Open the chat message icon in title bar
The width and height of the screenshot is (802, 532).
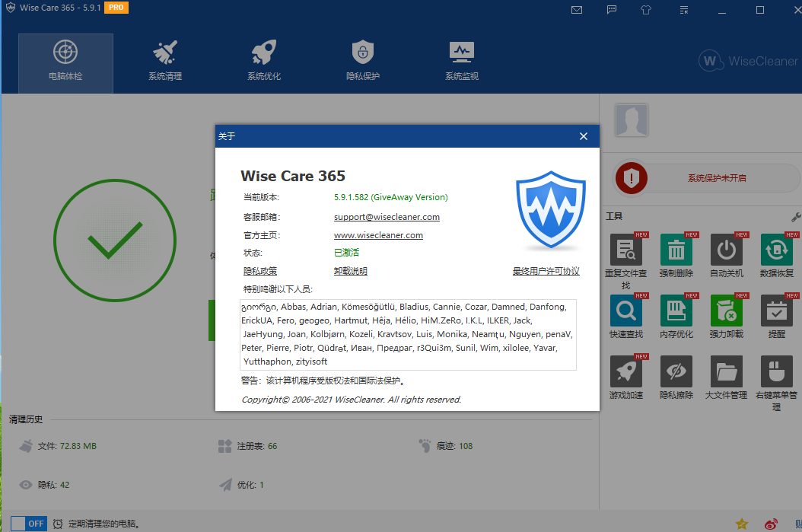click(x=612, y=10)
